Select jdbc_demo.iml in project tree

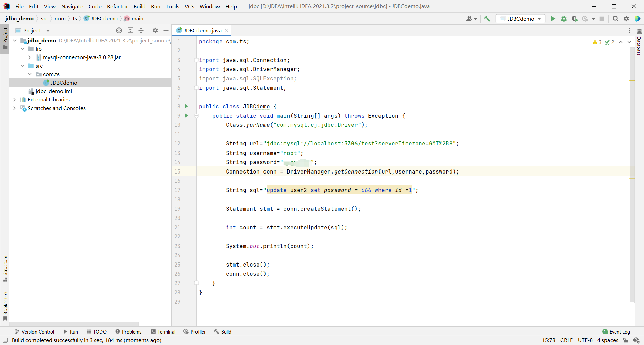click(54, 91)
